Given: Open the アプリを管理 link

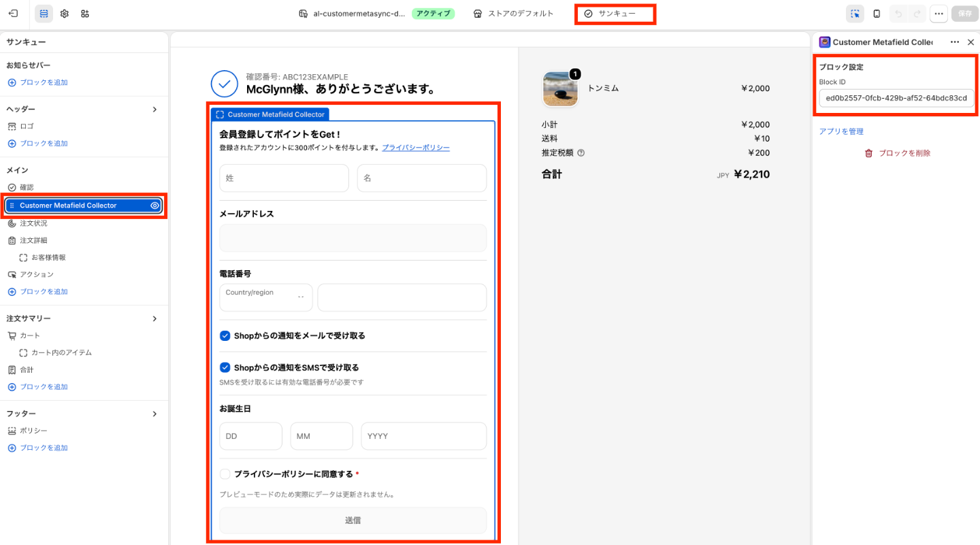Looking at the screenshot, I should click(841, 131).
